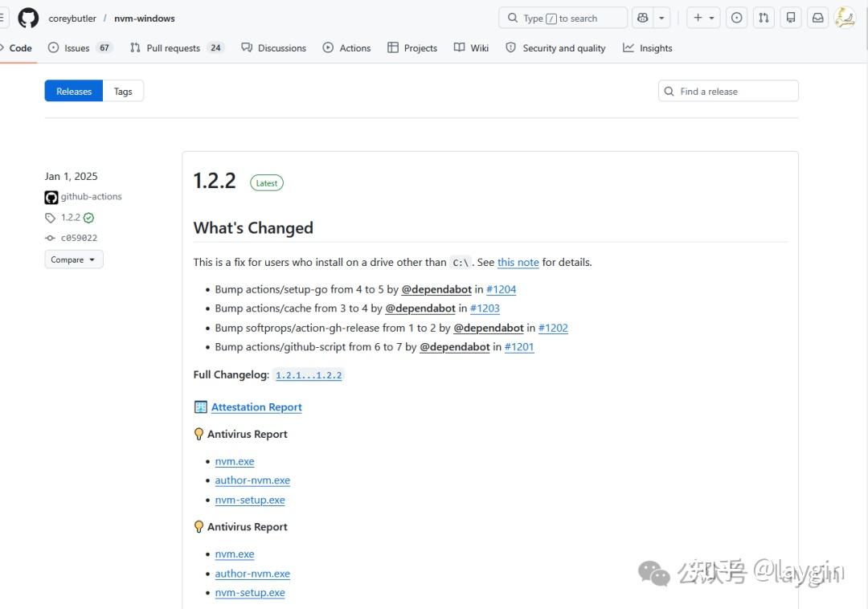868x609 pixels.
Task: Open @dependabot link in setup-go line
Action: [x=436, y=289]
